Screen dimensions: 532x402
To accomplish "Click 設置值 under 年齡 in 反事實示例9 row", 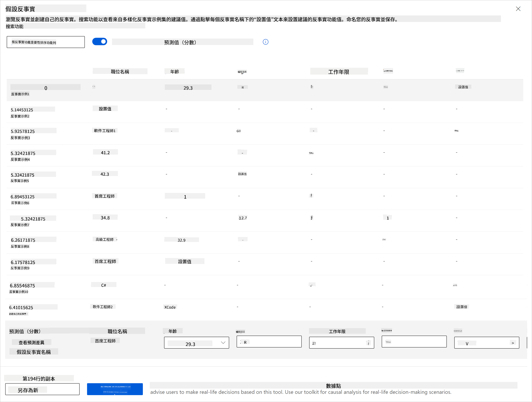I will click(x=185, y=262).
